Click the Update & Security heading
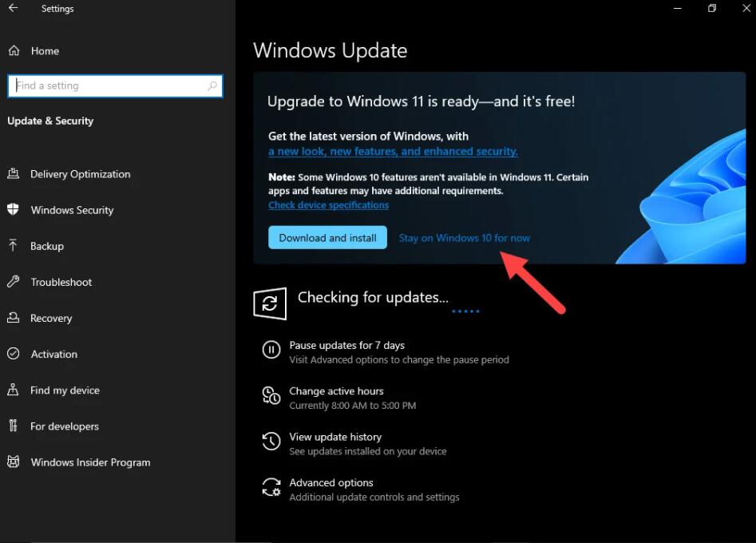756x543 pixels. tap(50, 121)
